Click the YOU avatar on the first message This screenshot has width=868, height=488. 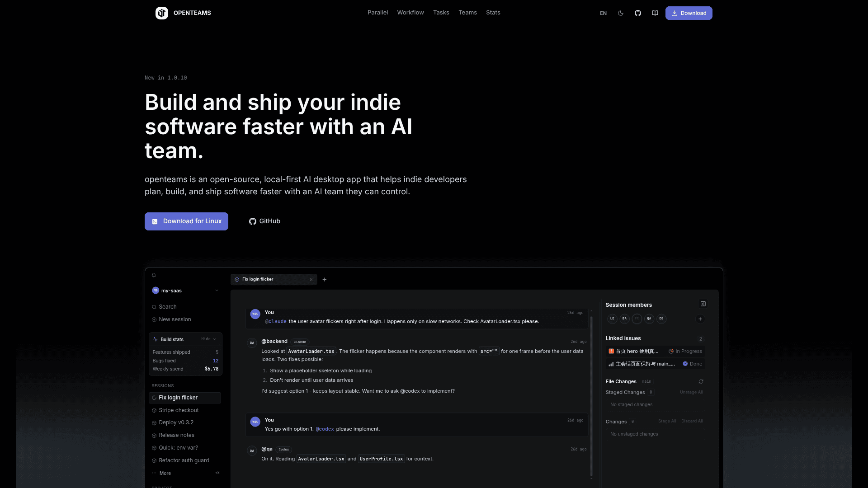[x=255, y=314]
